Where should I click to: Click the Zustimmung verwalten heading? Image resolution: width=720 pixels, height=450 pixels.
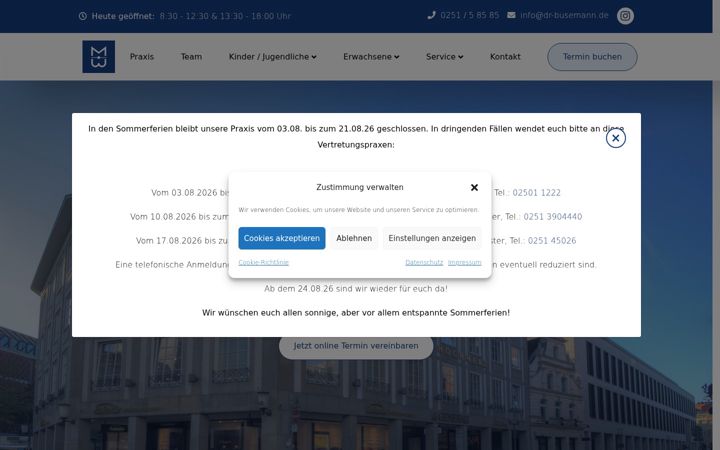coord(360,187)
